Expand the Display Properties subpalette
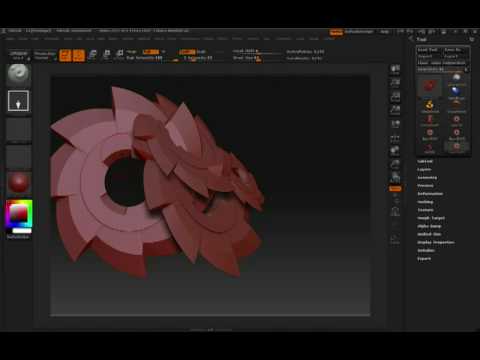480x360 pixels. (436, 242)
